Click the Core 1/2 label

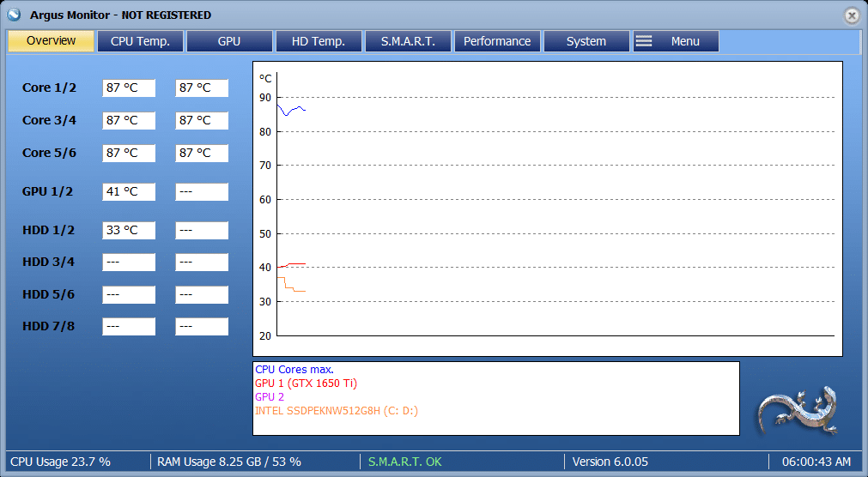(49, 88)
